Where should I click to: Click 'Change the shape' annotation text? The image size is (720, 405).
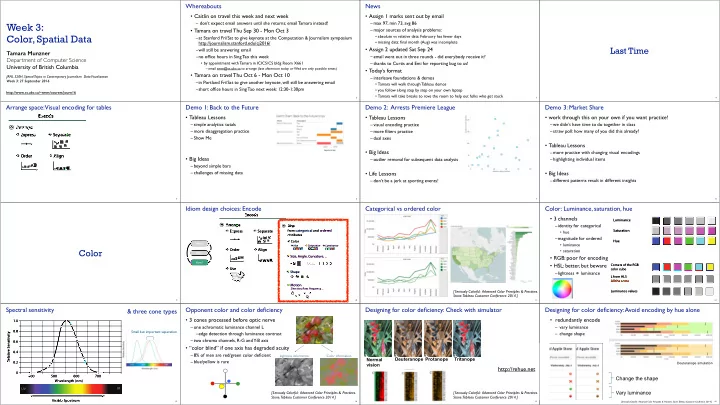(636, 378)
